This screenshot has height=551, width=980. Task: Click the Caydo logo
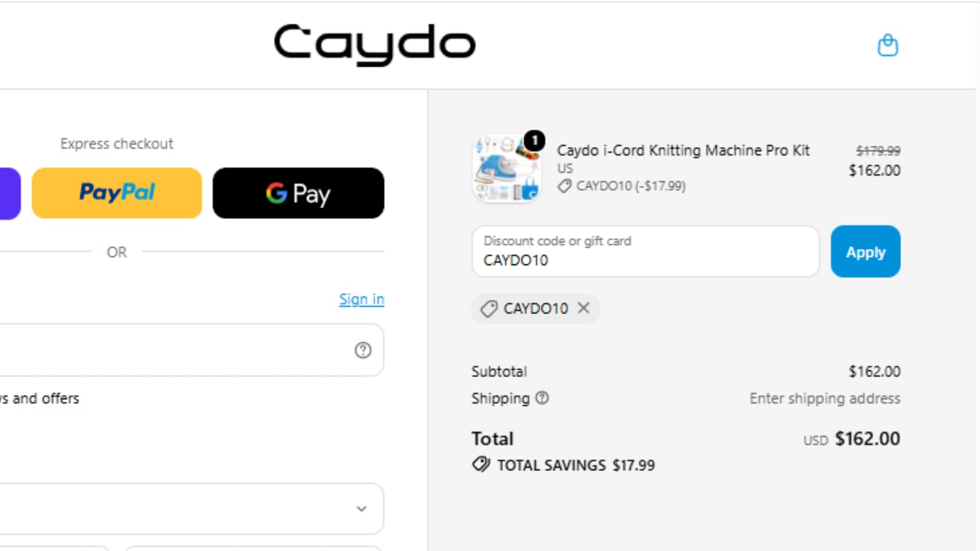coord(374,45)
